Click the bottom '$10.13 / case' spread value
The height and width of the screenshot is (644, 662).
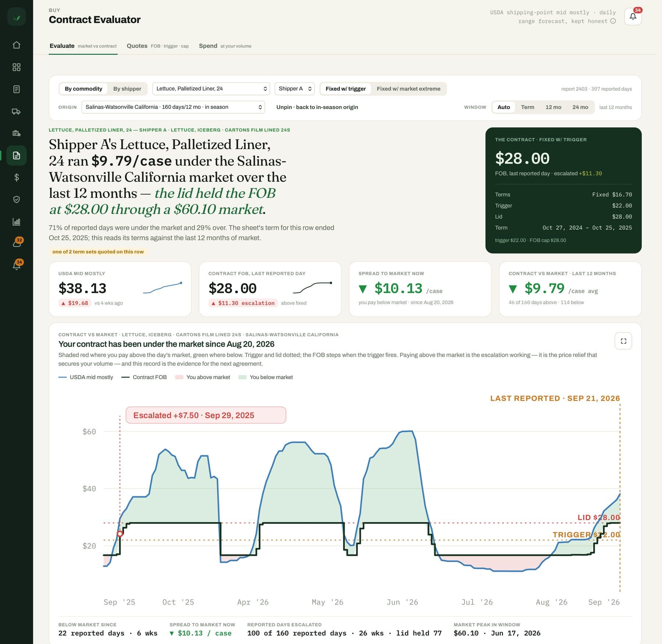click(200, 633)
